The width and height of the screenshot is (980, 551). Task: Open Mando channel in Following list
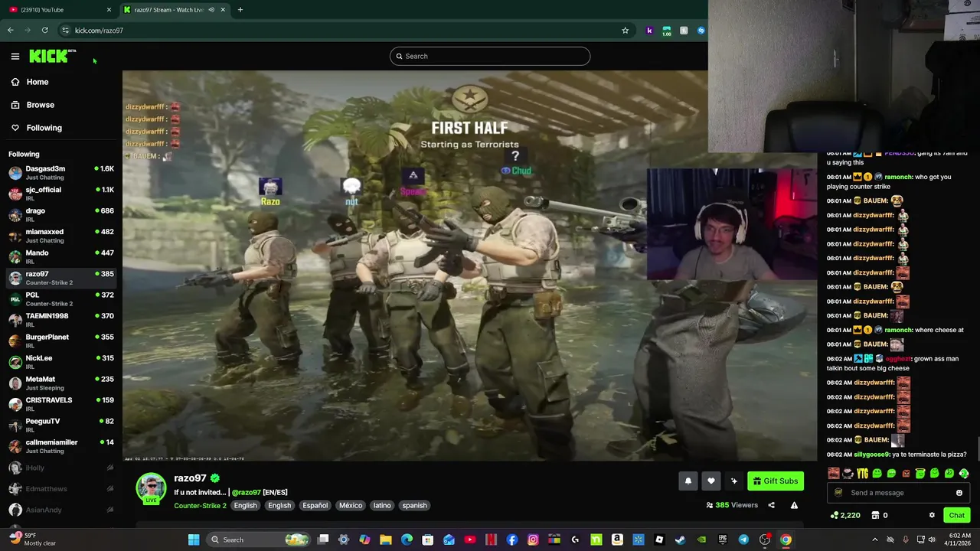(61, 256)
